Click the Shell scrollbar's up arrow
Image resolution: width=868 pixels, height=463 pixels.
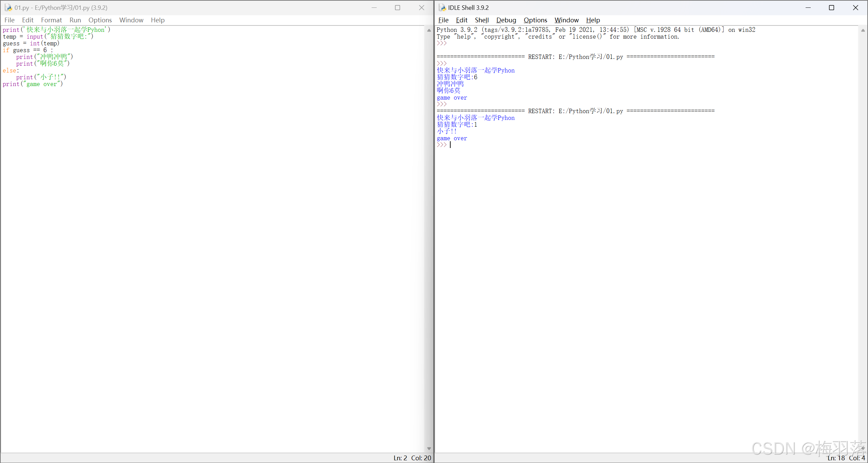click(x=863, y=30)
